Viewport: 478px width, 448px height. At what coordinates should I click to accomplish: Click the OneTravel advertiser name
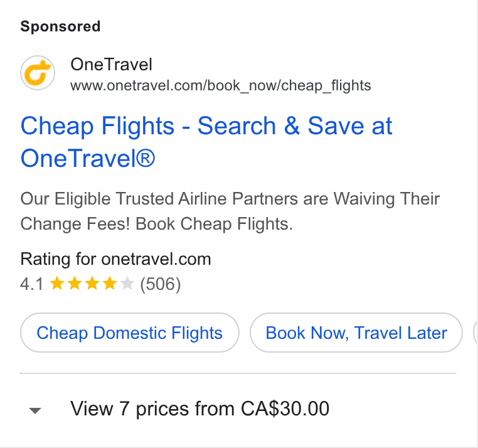(x=111, y=65)
